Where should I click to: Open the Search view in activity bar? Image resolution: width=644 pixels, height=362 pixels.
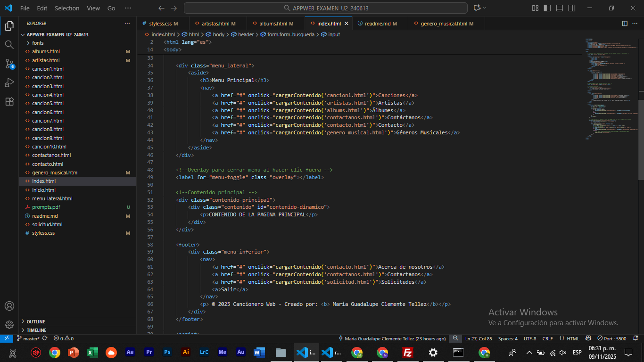coord(9,45)
